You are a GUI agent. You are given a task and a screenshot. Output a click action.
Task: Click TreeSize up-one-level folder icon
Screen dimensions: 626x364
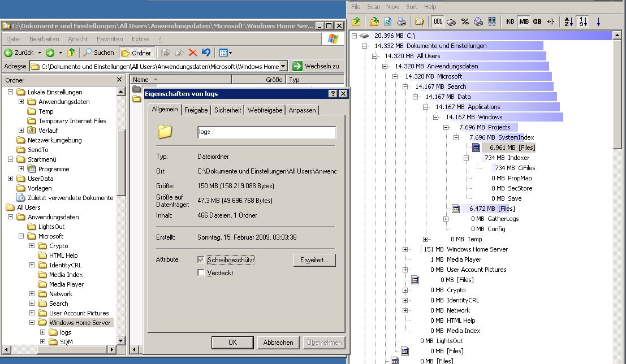(x=356, y=21)
